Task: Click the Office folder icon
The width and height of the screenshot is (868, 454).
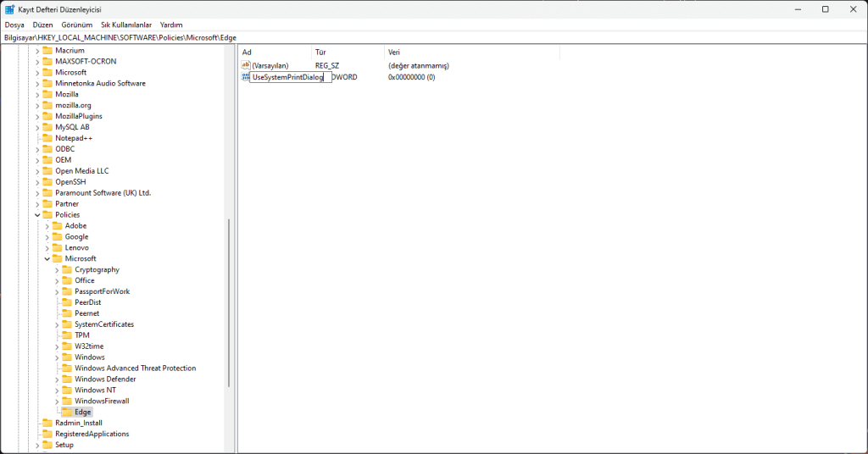Action: 67,280
